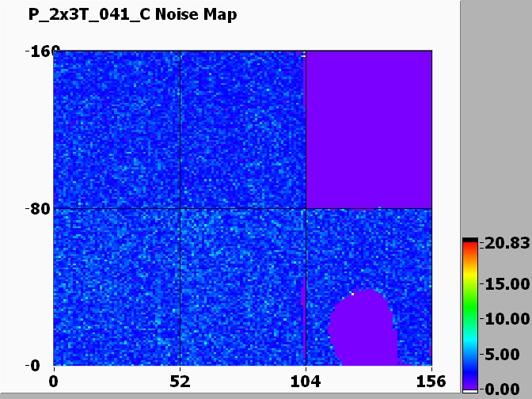
Task: Click the 10.00 color scale label
Action: (506, 319)
